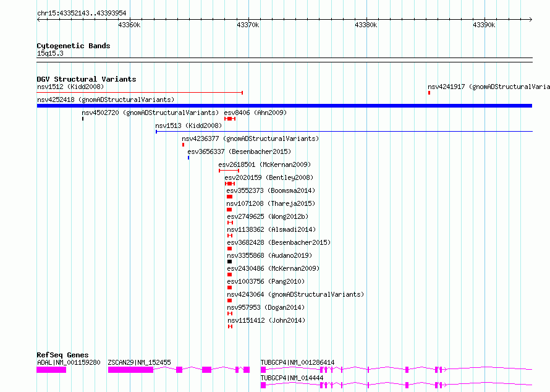The image size is (550, 392).
Task: Open the esv8406 (Ahn2009) variant label
Action: coord(255,113)
